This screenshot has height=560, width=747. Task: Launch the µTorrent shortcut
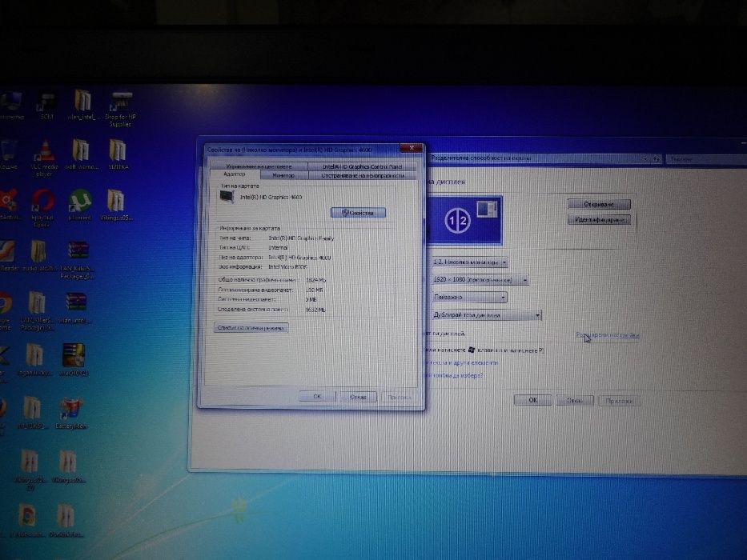(79, 205)
